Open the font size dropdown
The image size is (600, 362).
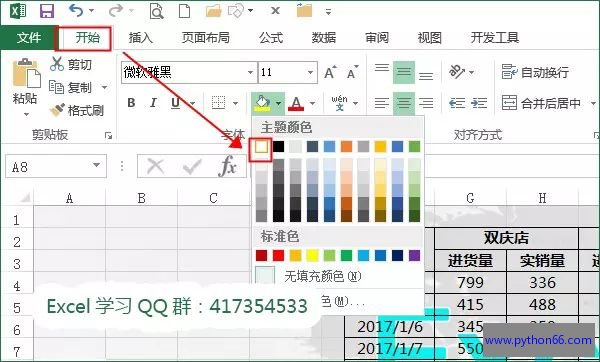point(310,72)
